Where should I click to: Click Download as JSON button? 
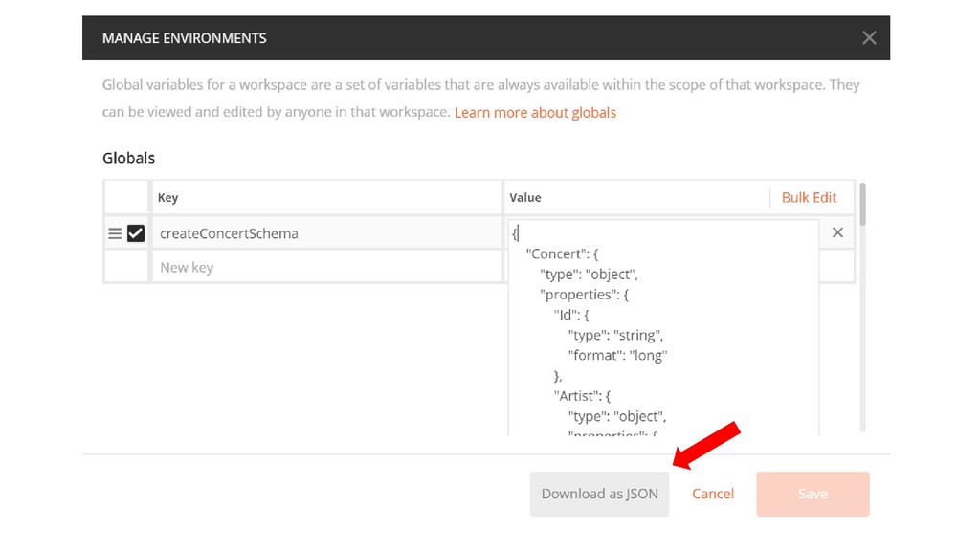coord(599,494)
